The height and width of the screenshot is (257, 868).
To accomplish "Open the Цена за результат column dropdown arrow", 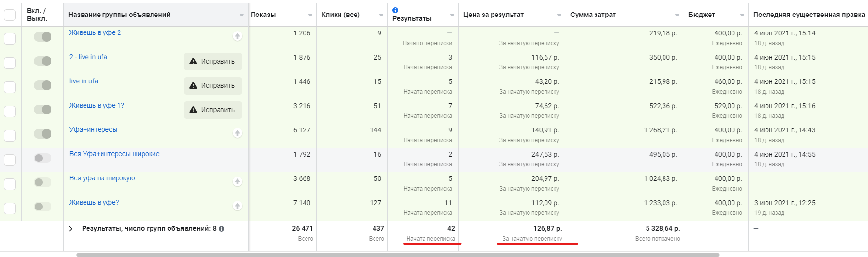I will [559, 16].
